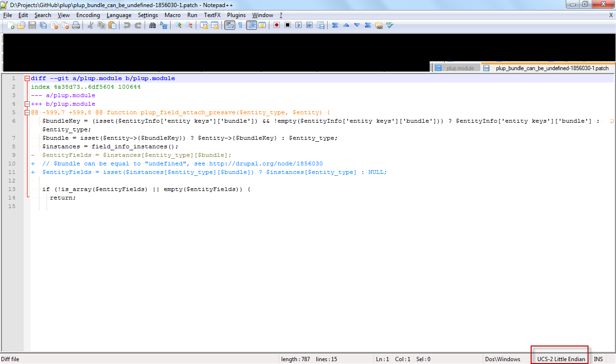Open the Macro menu
The image size is (616, 364).
[173, 15]
